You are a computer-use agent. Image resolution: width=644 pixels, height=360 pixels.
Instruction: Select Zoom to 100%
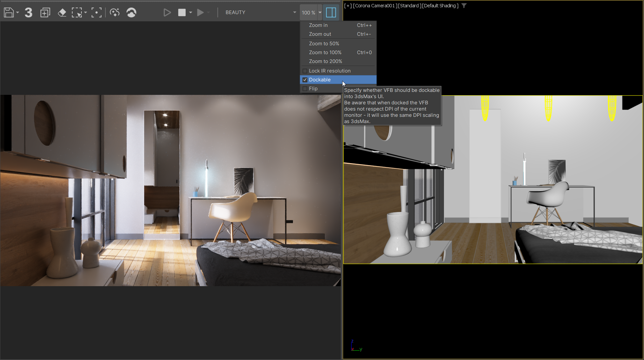pos(338,53)
